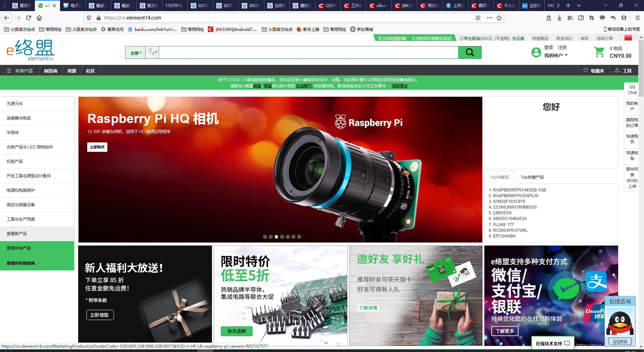Open 收藏夹 favorites
The height and width of the screenshot is (352, 644).
tap(594, 71)
